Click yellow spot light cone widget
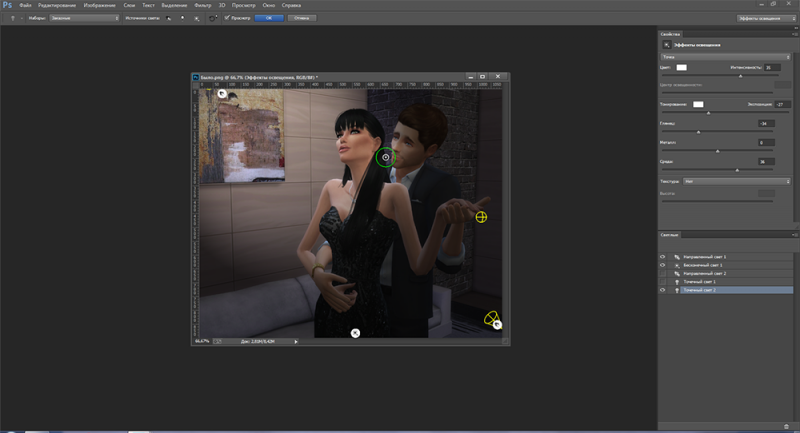 491,318
